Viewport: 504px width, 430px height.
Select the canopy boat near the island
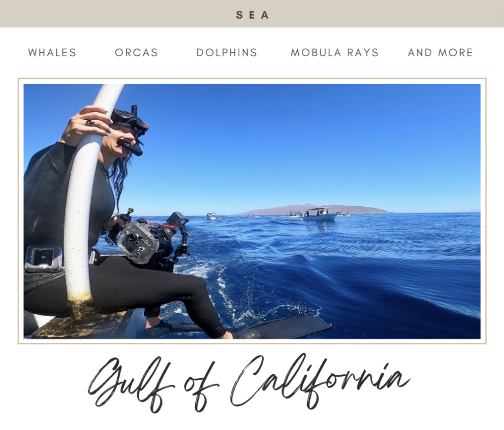pyautogui.click(x=320, y=214)
